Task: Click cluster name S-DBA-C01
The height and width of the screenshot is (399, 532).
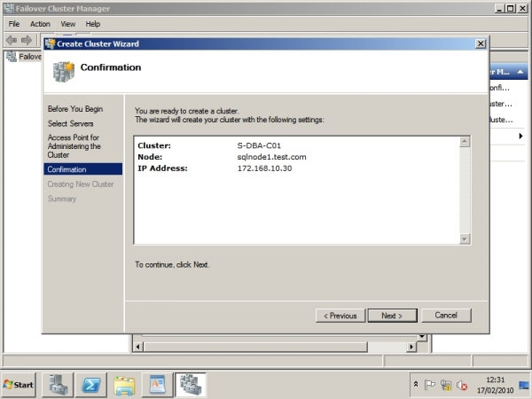Action: pyautogui.click(x=259, y=146)
